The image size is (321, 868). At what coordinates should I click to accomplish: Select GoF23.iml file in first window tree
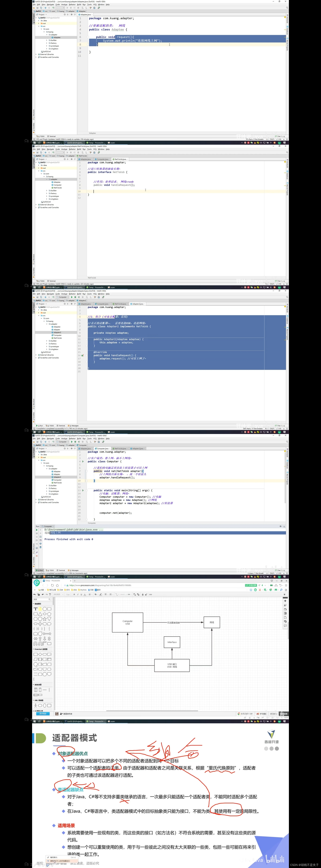coord(46,51)
